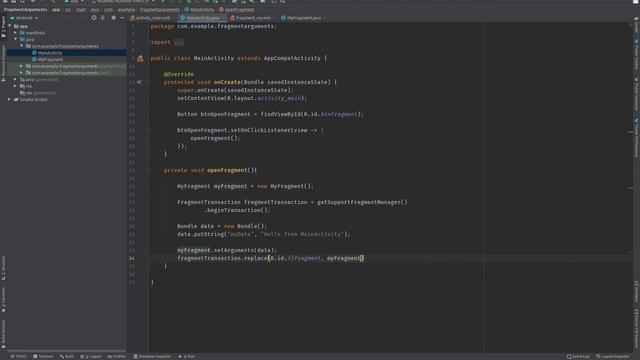Click horizontal scrollbar under Project panel
The width and height of the screenshot is (640, 360).
[x=67, y=351]
